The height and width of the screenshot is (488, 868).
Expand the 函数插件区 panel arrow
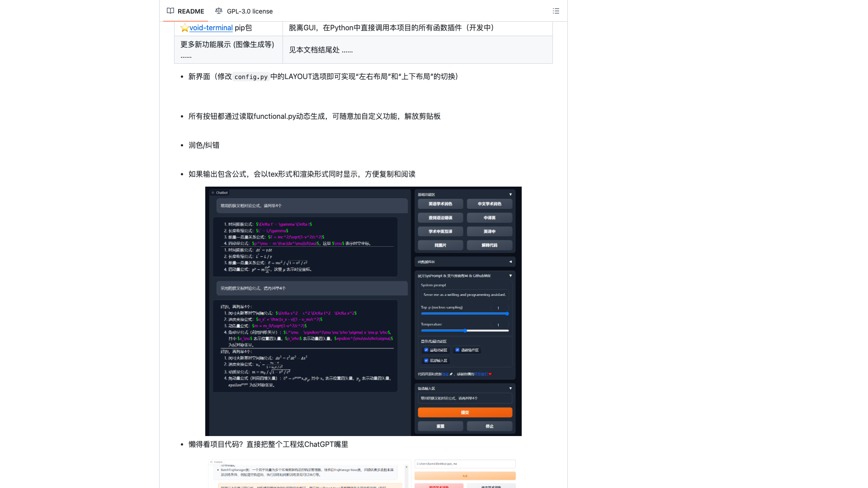coord(510,262)
